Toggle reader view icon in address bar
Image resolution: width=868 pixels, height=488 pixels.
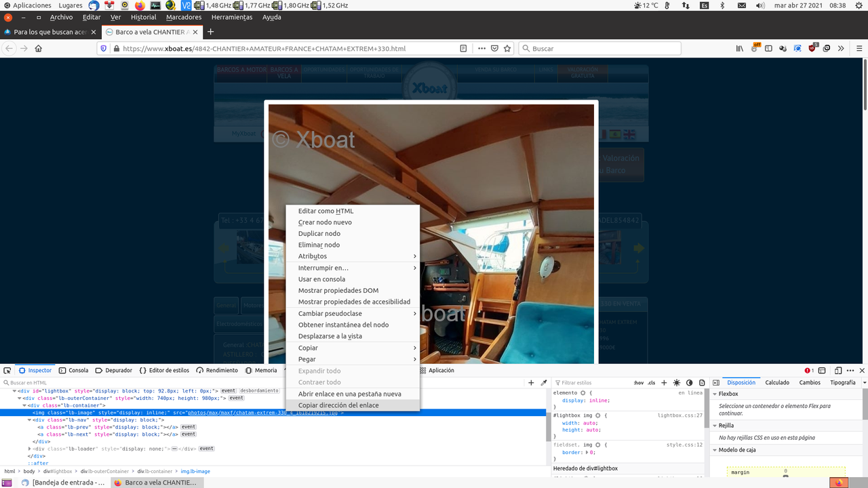tap(463, 49)
